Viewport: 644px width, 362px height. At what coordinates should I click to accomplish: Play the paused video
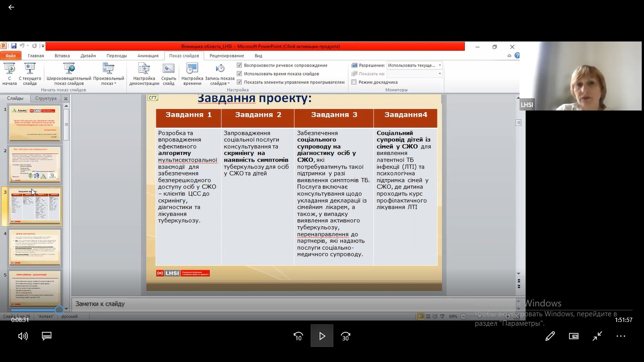(x=322, y=336)
